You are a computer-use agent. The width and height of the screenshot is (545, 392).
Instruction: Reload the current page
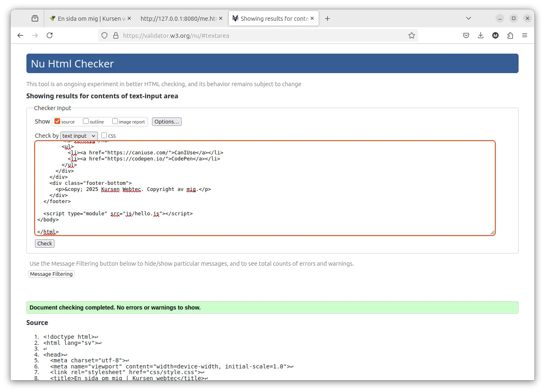pos(50,35)
